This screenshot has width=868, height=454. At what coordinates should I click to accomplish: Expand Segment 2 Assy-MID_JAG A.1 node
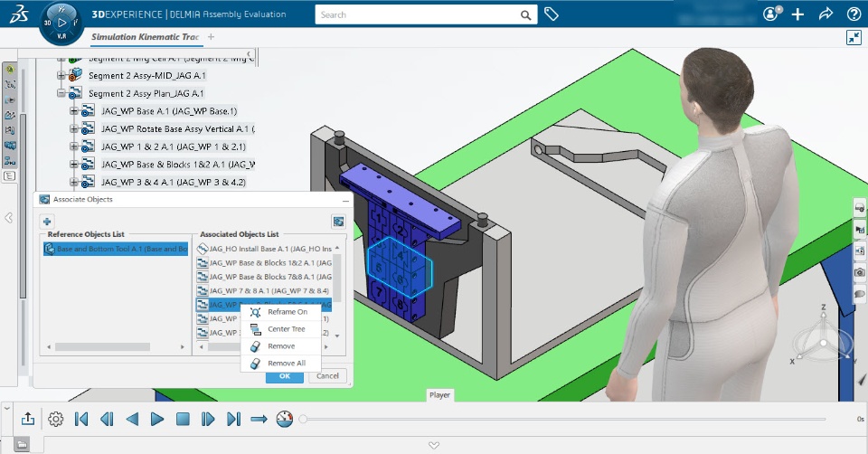point(61,75)
